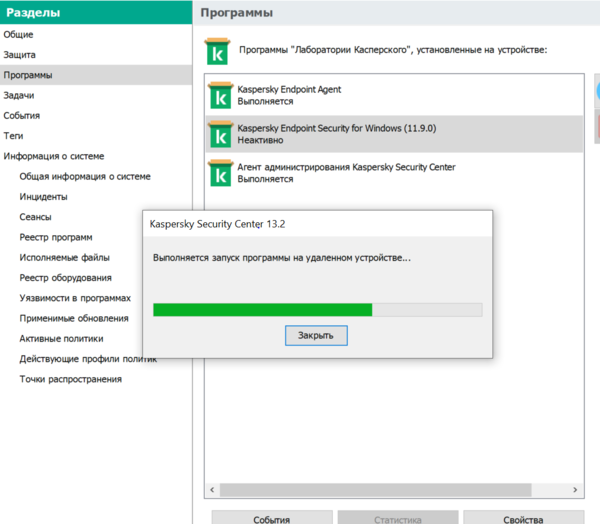This screenshot has height=524, width=600.
Task: Open the Сеансы subsection
Action: click(36, 217)
